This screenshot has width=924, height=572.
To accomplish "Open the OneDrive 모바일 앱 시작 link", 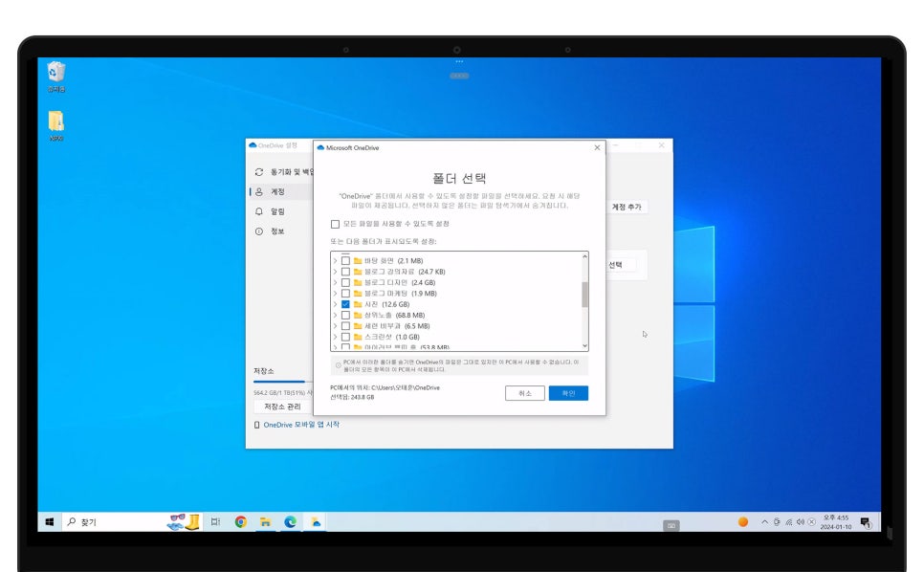I will click(x=301, y=425).
